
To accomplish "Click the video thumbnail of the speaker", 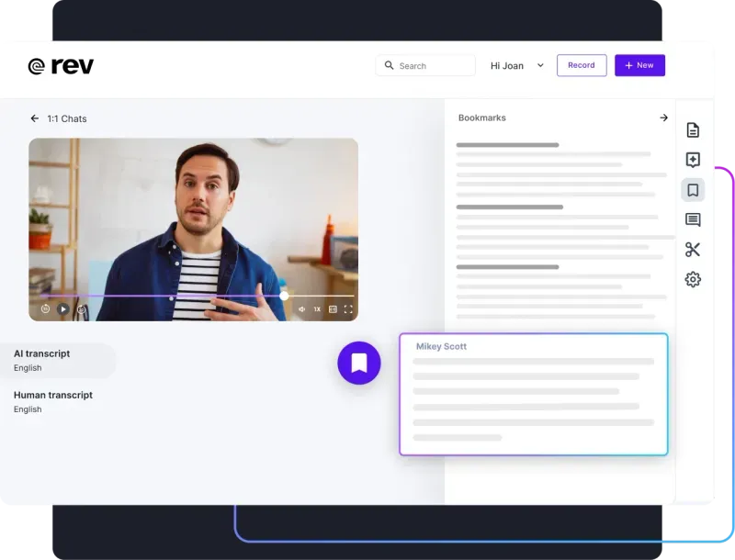I will 193,230.
